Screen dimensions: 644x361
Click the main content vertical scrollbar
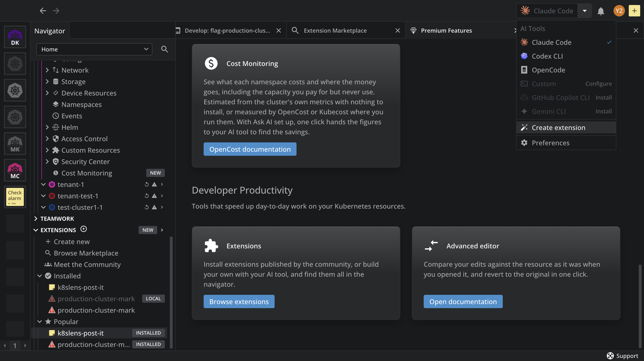point(640,306)
